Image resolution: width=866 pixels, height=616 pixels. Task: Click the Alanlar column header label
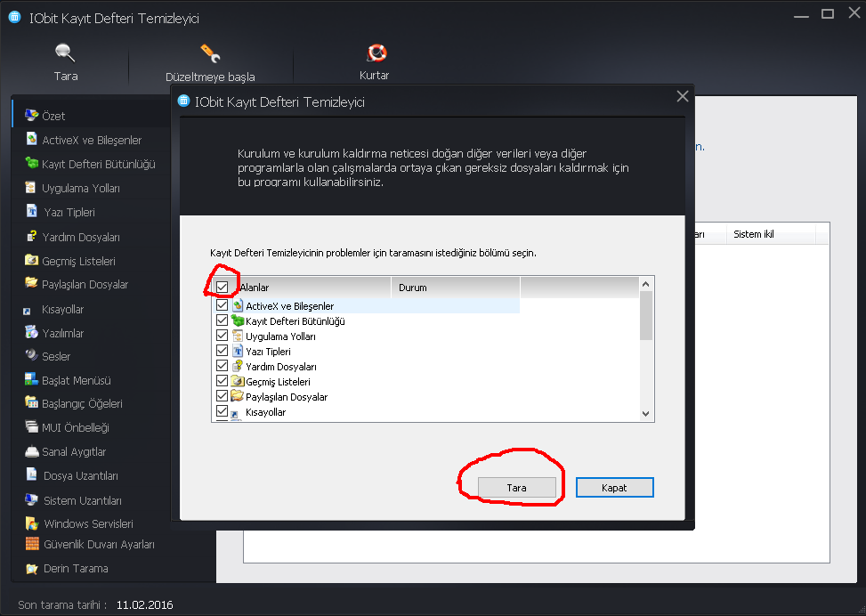coord(255,288)
